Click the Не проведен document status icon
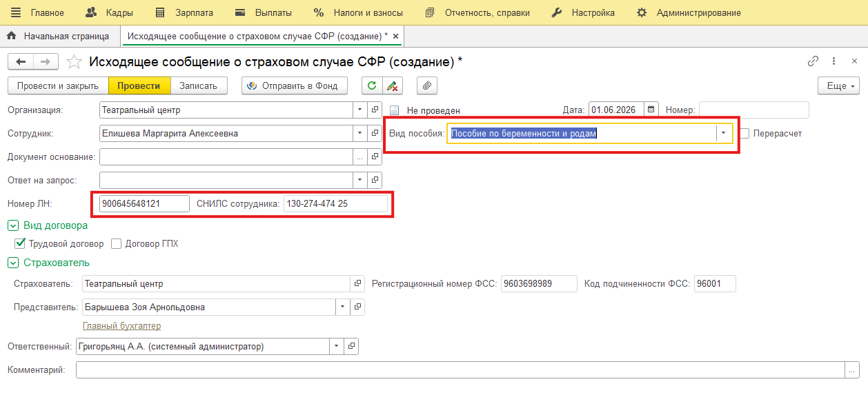 [x=395, y=110]
